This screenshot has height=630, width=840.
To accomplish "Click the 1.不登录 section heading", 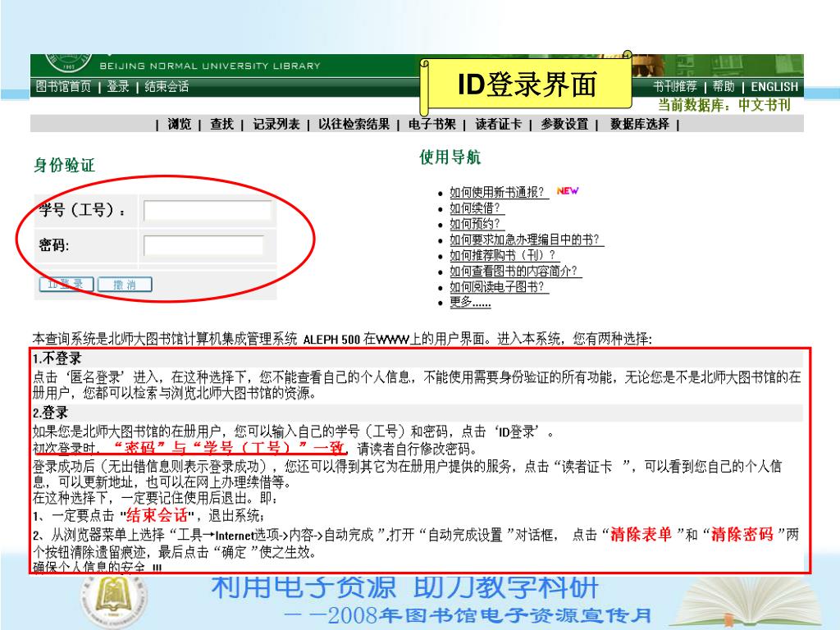I will click(57, 358).
